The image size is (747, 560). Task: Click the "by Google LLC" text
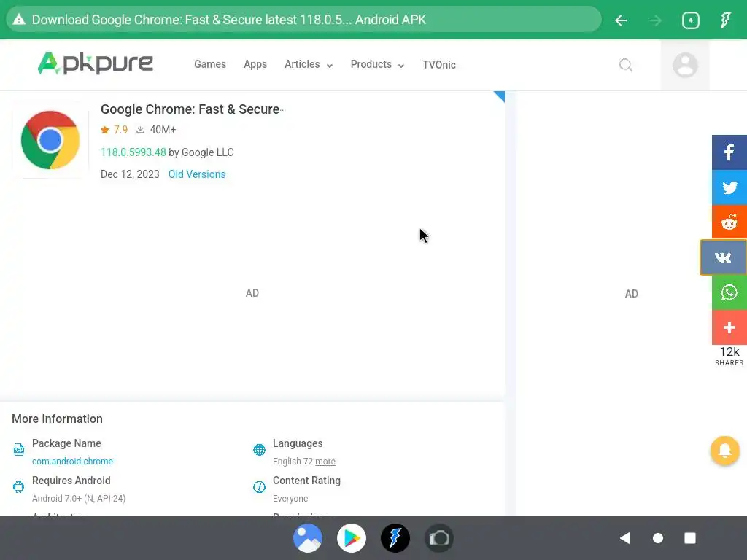[201, 152]
